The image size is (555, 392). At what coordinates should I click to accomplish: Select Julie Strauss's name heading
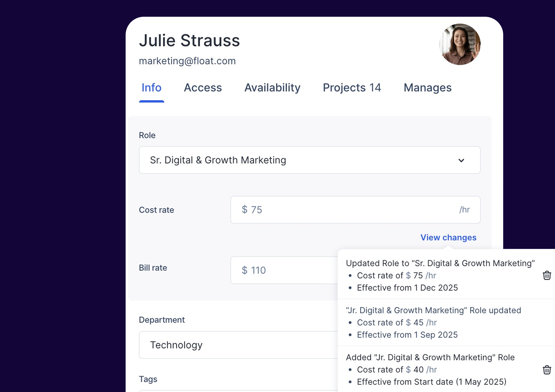pyautogui.click(x=189, y=40)
